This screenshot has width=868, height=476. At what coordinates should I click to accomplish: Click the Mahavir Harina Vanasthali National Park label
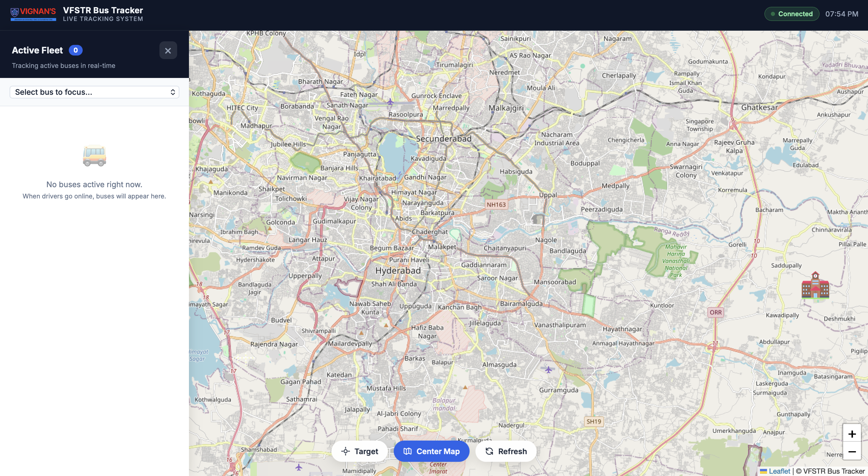(676, 261)
